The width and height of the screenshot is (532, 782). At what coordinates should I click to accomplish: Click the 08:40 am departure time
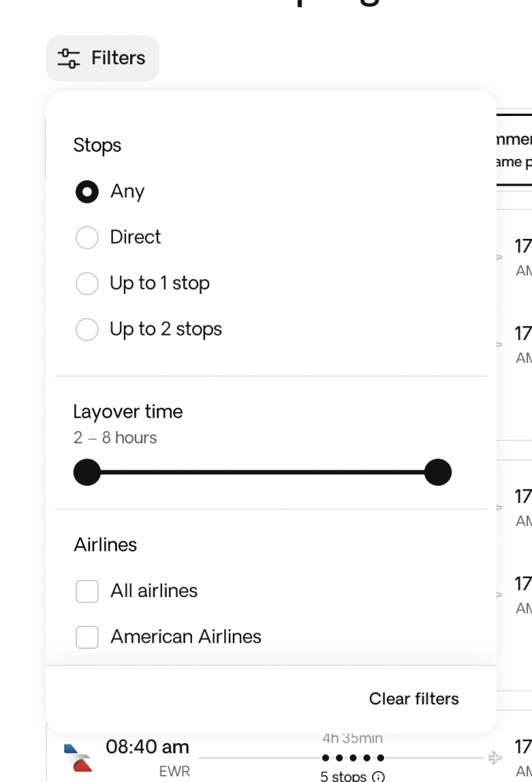click(x=147, y=747)
